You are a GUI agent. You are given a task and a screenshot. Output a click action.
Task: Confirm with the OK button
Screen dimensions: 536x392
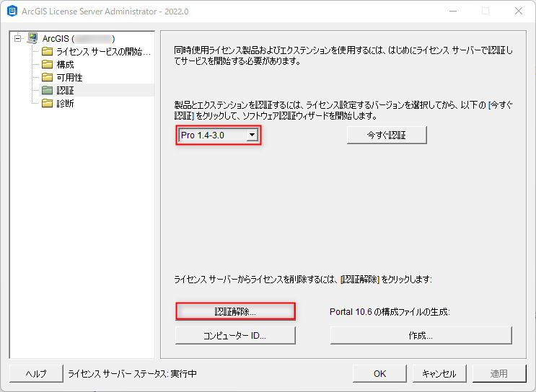(x=379, y=373)
